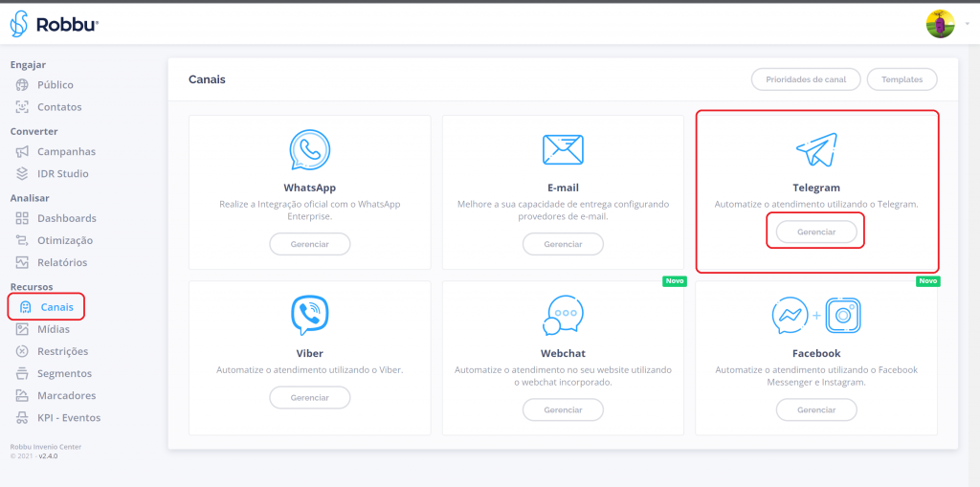Click the Instagram camera icon

tap(844, 315)
